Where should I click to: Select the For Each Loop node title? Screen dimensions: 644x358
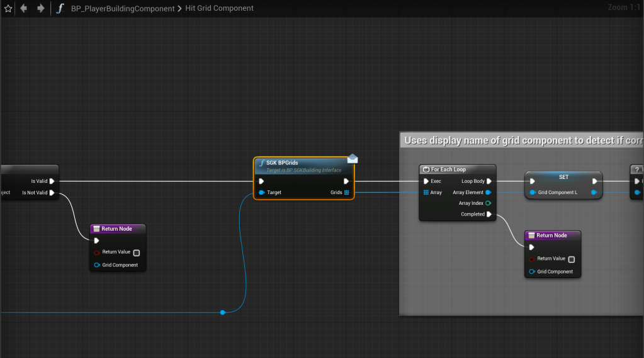(448, 170)
